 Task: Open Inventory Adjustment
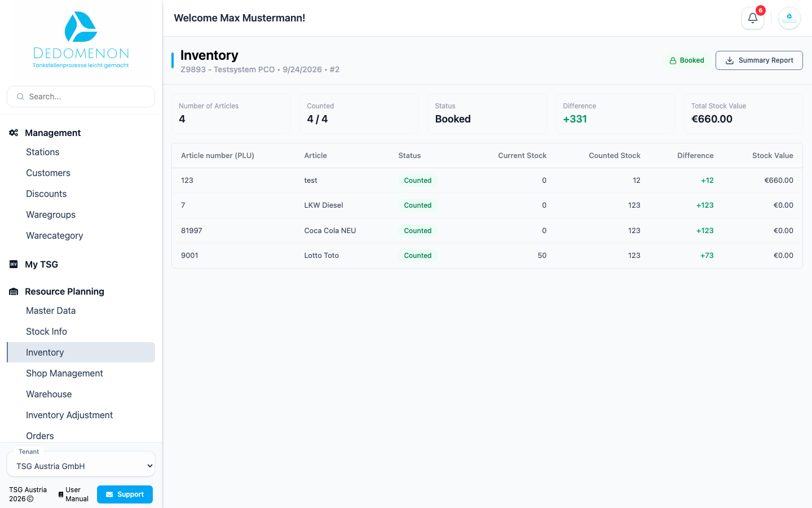pyautogui.click(x=69, y=415)
